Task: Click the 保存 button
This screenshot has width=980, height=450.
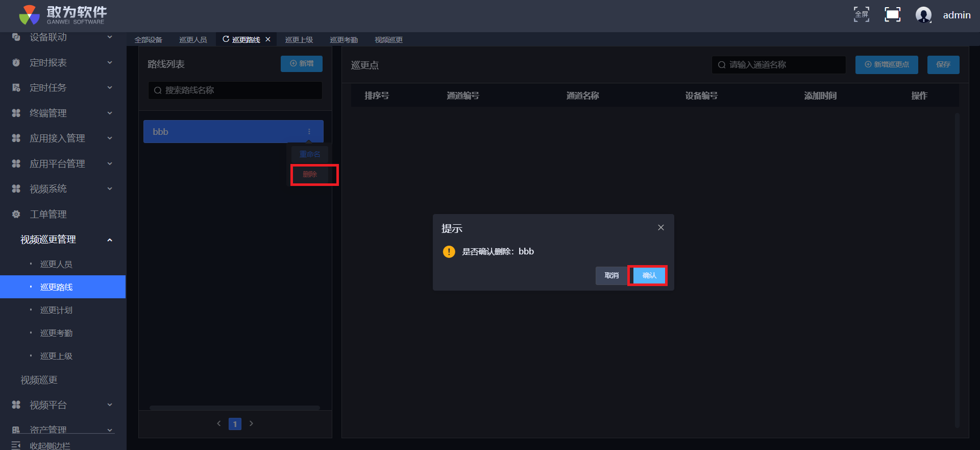Action: pyautogui.click(x=943, y=65)
